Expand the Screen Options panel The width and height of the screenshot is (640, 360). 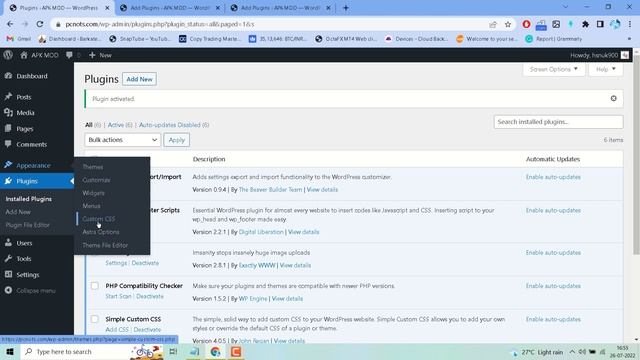point(553,69)
